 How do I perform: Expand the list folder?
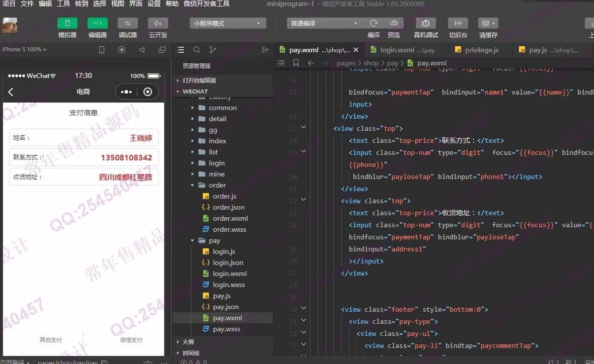(222, 152)
